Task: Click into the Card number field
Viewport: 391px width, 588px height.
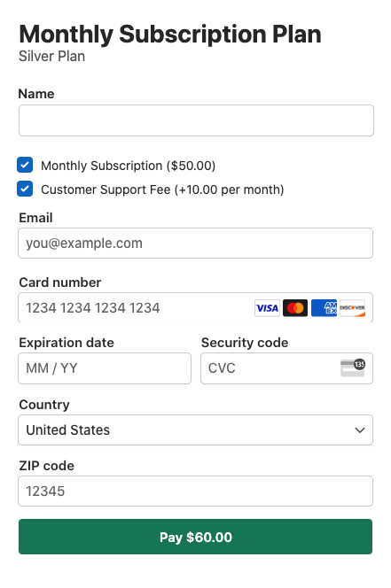Action: coord(195,307)
